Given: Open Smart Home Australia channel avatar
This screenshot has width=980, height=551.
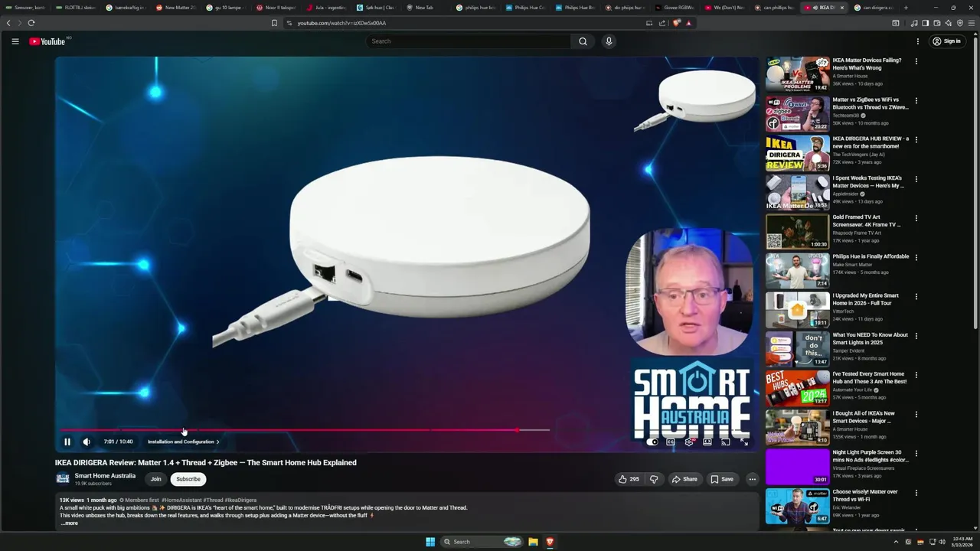Looking at the screenshot, I should 63,479.
